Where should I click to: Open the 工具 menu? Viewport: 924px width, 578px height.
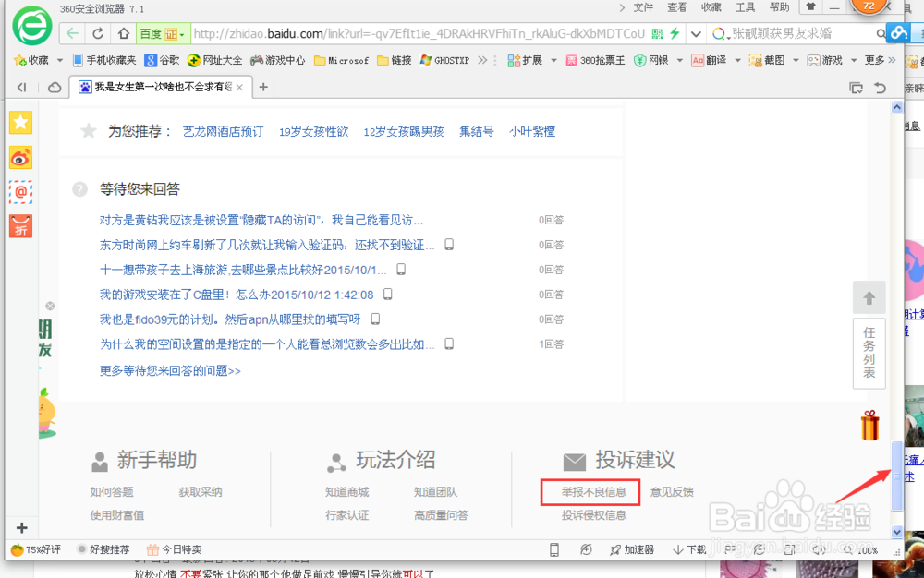tap(744, 7)
